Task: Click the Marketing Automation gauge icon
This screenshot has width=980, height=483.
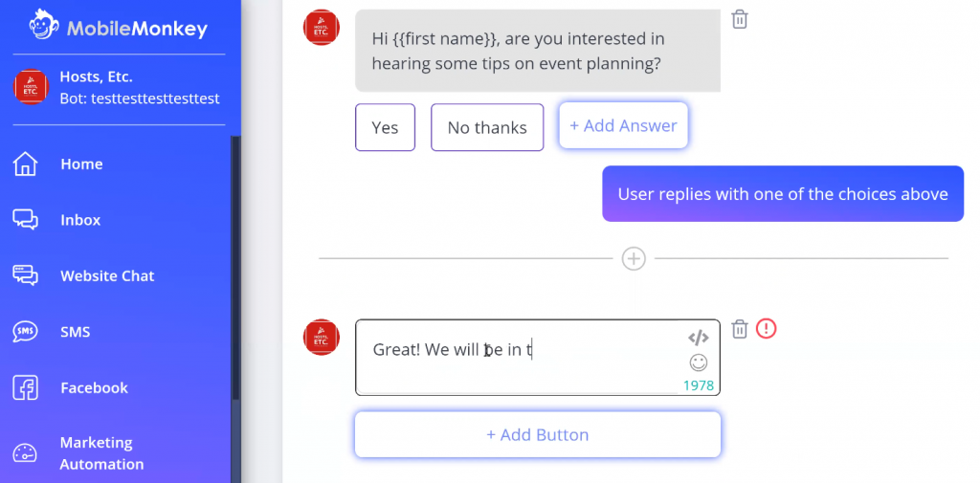Action: click(x=25, y=453)
